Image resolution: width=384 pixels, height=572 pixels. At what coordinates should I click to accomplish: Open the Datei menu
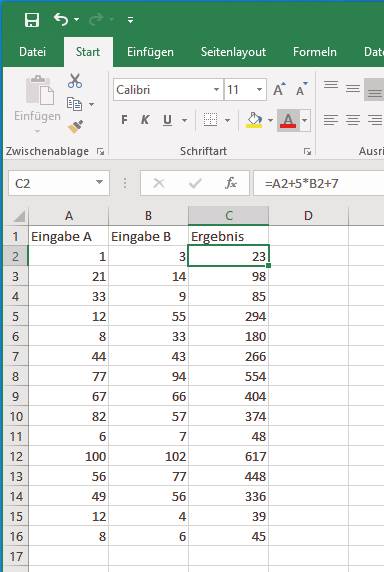pyautogui.click(x=32, y=52)
